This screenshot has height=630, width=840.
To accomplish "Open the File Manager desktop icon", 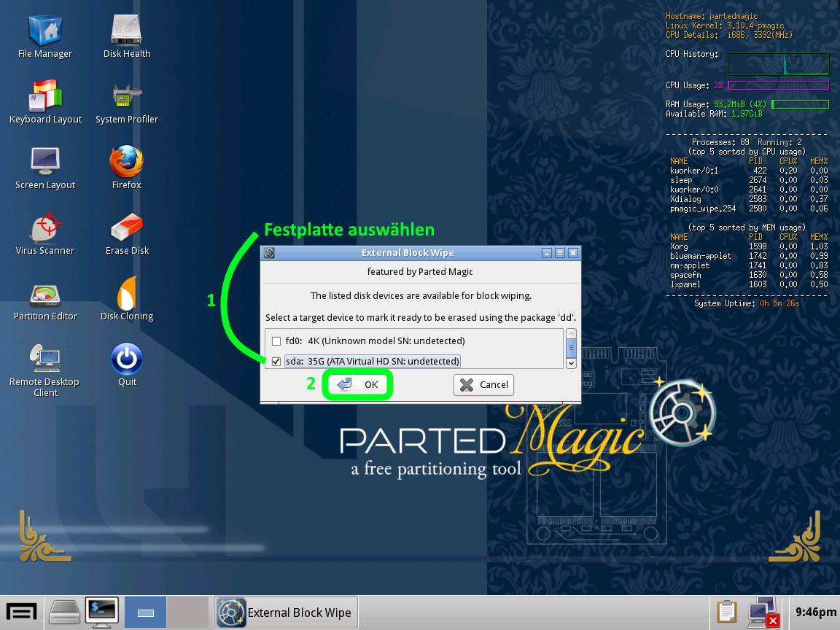I will pyautogui.click(x=45, y=36).
